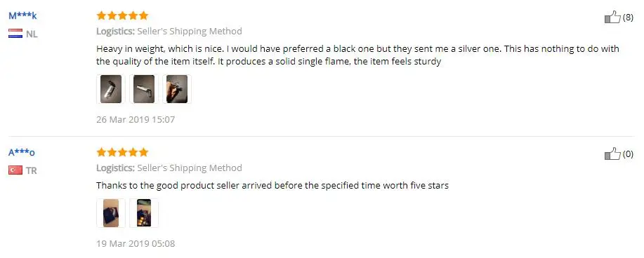Click Logistics label on M***k's review
Viewport: 644px width, 258px height.
coord(115,31)
